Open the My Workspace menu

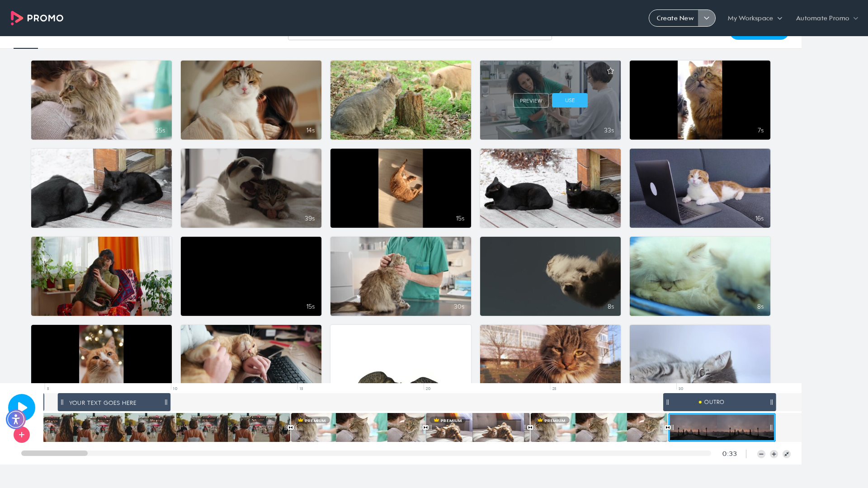coord(755,18)
